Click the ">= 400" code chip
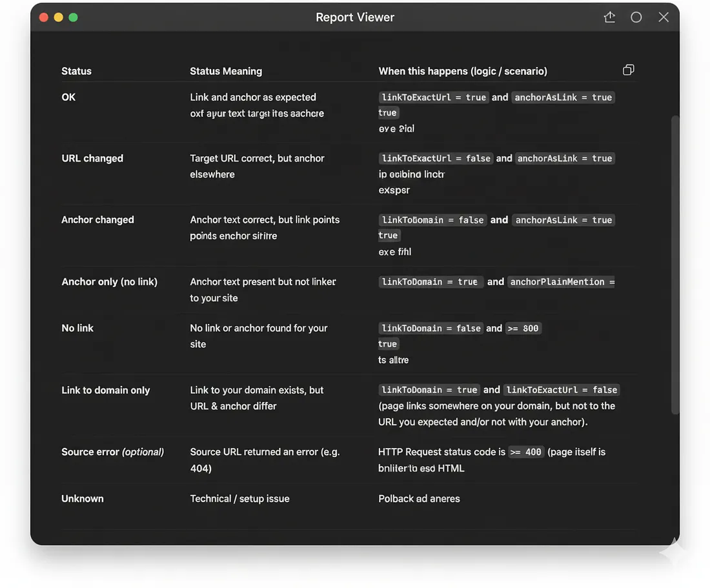 (x=525, y=452)
